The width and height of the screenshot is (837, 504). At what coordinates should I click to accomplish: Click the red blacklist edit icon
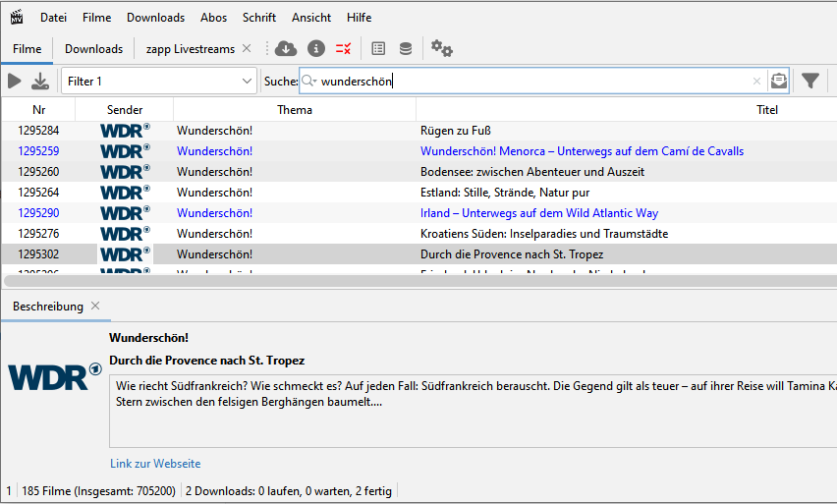[343, 49]
